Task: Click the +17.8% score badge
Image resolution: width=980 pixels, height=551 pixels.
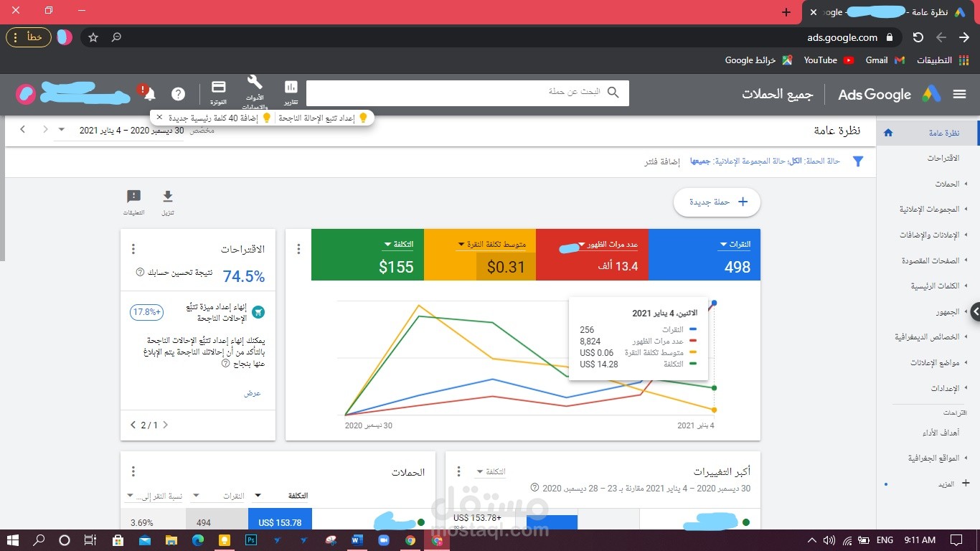Action: (x=146, y=312)
